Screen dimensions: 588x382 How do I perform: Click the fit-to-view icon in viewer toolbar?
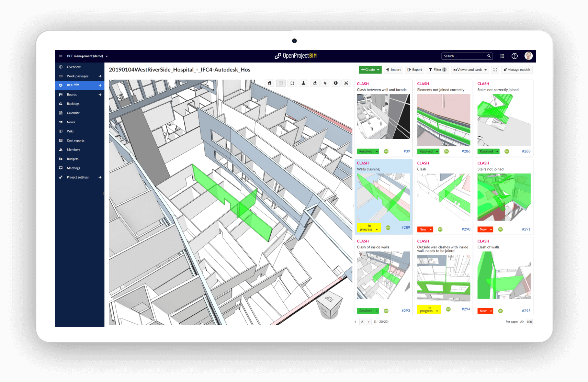coord(292,83)
